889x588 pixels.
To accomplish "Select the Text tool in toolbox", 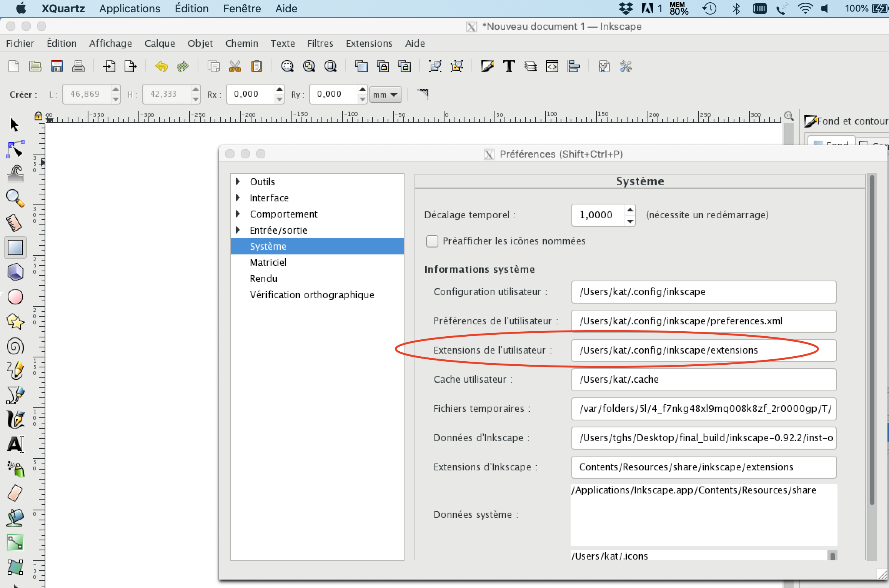I will (15, 444).
